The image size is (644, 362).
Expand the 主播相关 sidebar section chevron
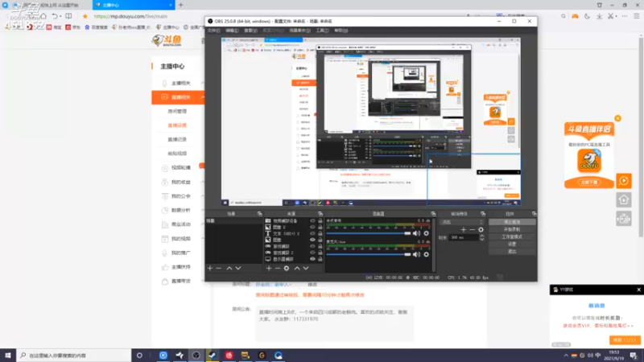[x=203, y=84]
